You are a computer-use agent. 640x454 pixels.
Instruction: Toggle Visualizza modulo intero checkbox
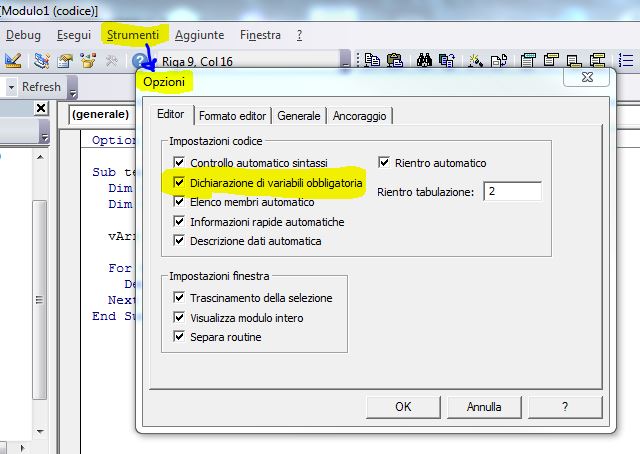click(179, 317)
